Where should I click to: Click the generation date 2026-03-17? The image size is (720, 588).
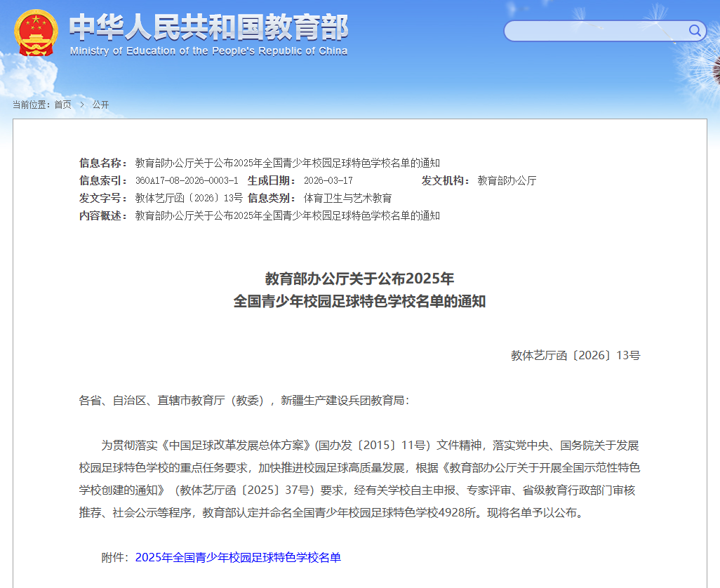(328, 180)
